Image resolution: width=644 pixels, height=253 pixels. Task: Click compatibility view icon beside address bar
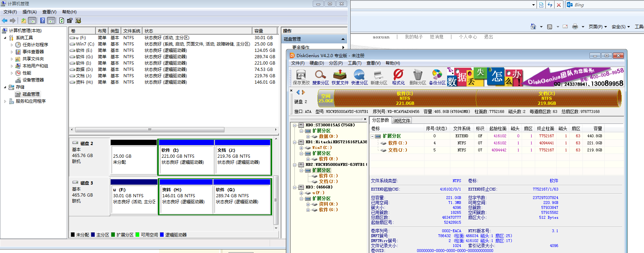coord(541,5)
